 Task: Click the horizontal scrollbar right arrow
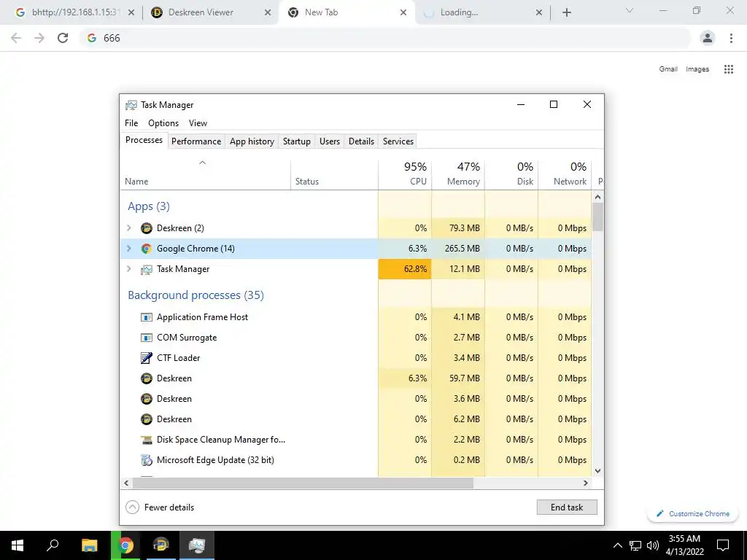coord(586,483)
